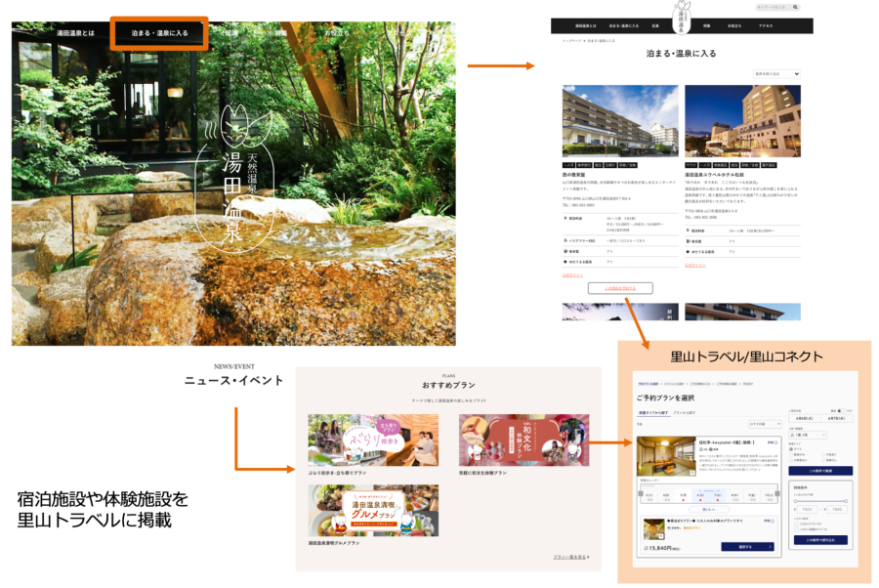Viewport: 879px width, 588px height.
Task: Open the 泊まる・温泉に入る menu on hero image
Action: pyautogui.click(x=158, y=33)
